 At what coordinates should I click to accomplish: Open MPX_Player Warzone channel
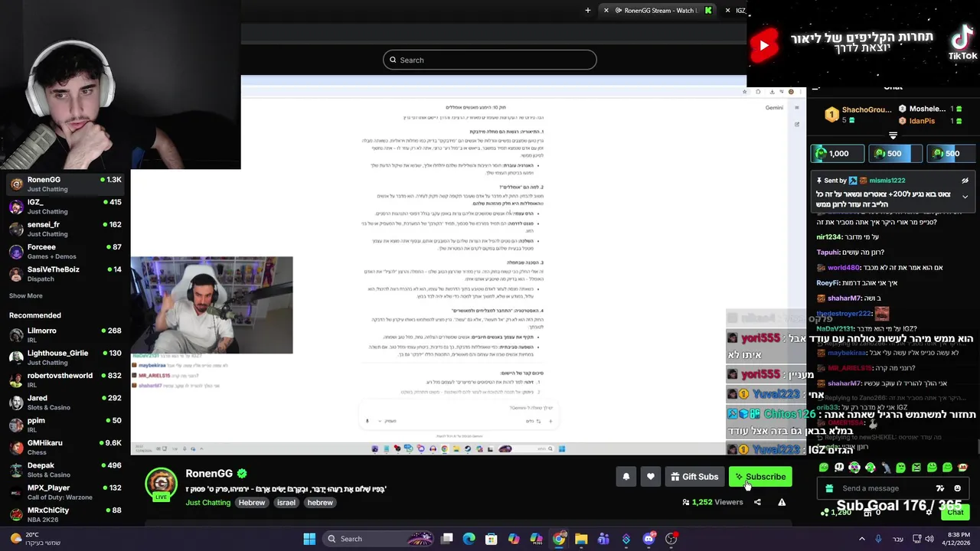65,491
